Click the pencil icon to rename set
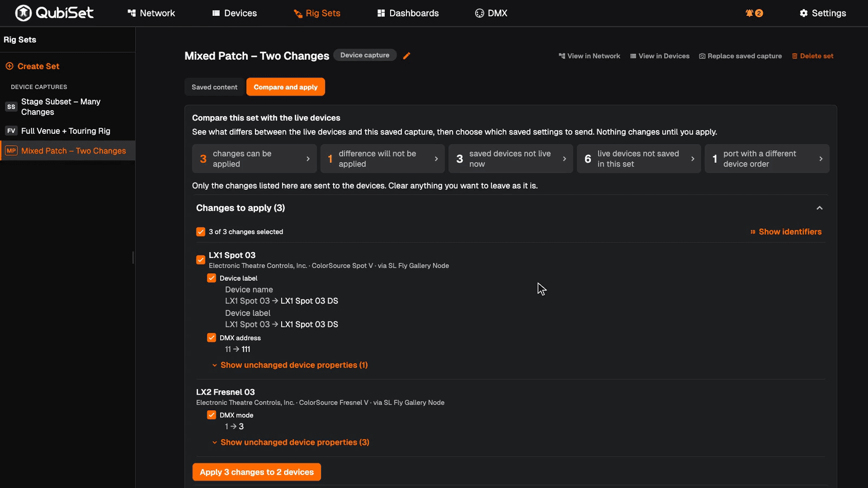Image resolution: width=868 pixels, height=488 pixels. (x=406, y=55)
